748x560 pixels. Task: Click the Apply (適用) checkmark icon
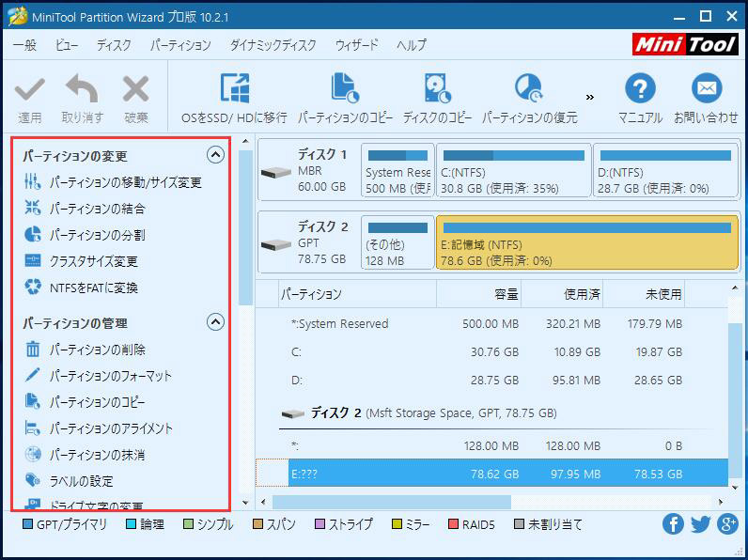coord(29,89)
